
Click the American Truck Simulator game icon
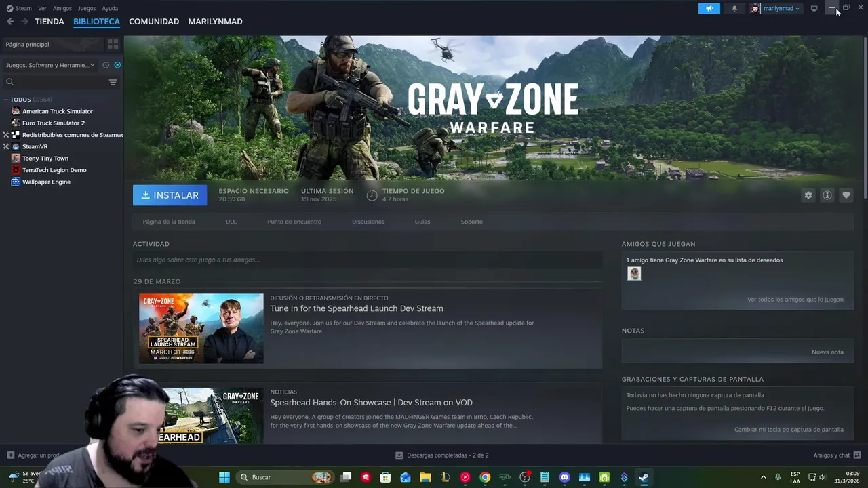[16, 111]
